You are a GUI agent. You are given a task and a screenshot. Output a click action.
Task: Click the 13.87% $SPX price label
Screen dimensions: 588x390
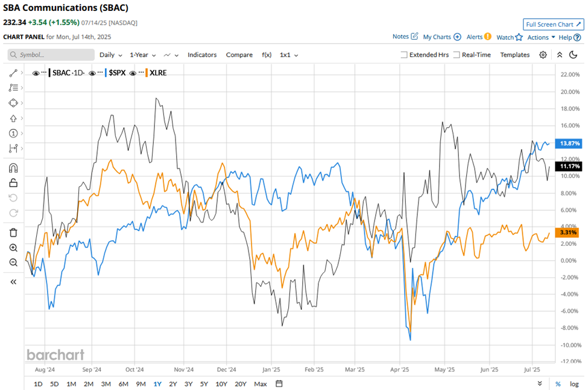(569, 144)
